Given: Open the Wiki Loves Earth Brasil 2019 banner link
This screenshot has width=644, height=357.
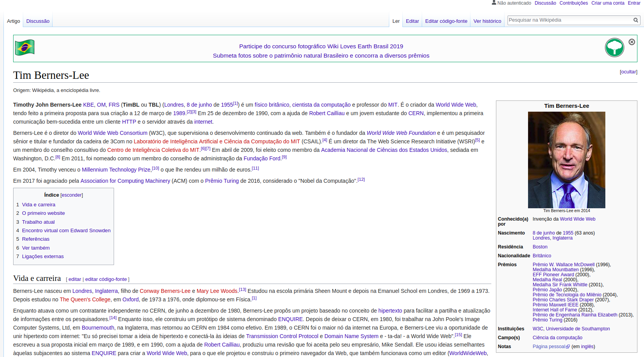Looking at the screenshot, I should (321, 46).
